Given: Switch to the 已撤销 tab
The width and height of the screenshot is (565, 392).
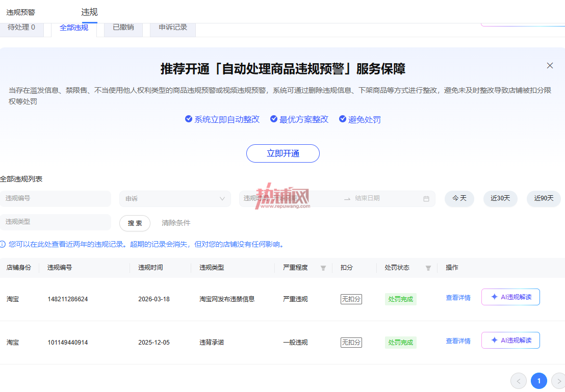Looking at the screenshot, I should 123,28.
